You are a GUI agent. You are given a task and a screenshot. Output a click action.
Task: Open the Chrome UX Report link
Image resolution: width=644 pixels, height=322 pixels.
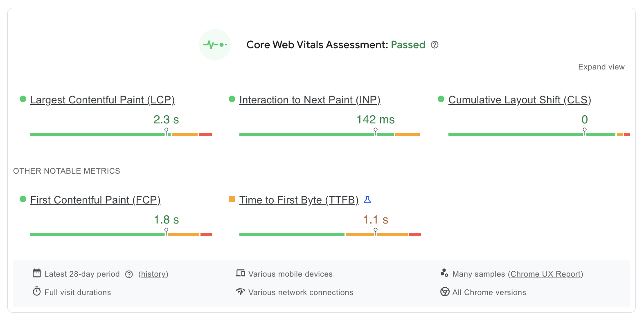point(546,274)
